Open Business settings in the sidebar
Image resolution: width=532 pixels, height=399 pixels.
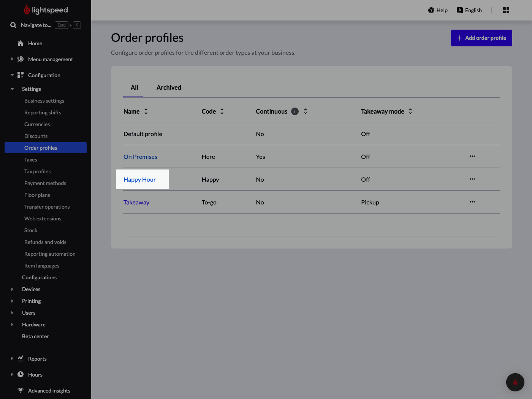[x=44, y=101]
